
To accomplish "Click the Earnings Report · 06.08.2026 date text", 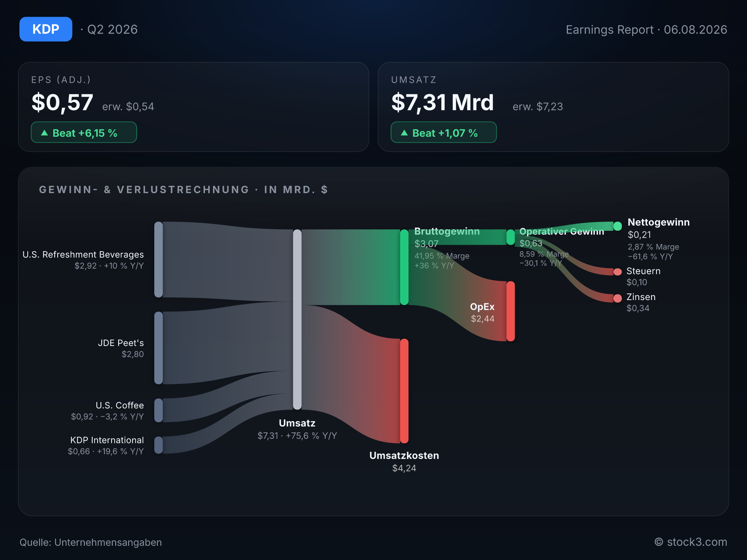I will (646, 30).
